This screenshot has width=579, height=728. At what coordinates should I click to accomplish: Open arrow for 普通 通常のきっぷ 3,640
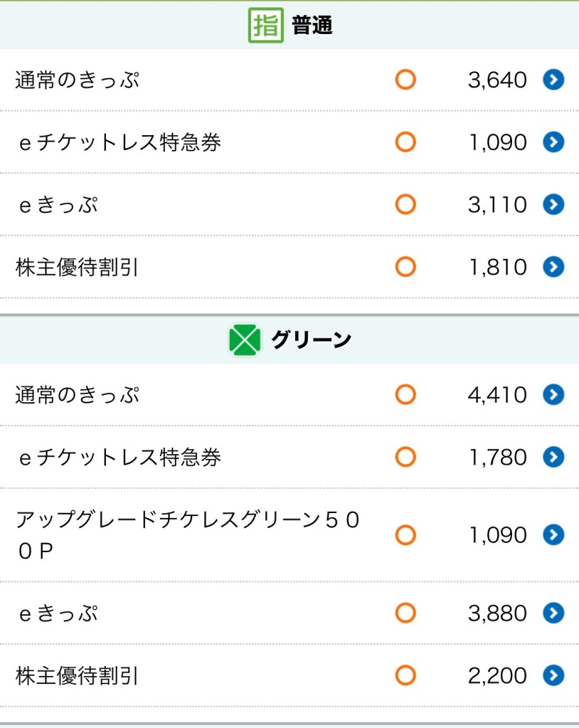tap(553, 80)
